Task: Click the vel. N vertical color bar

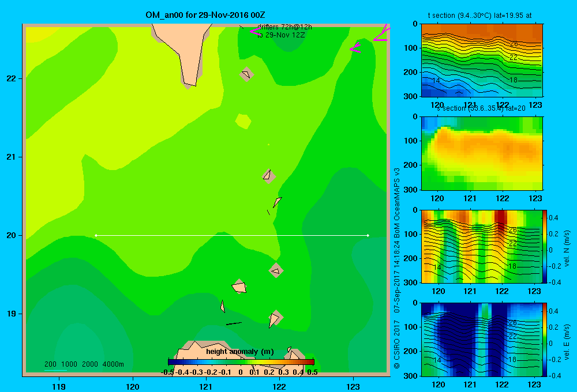Action: click(x=545, y=246)
